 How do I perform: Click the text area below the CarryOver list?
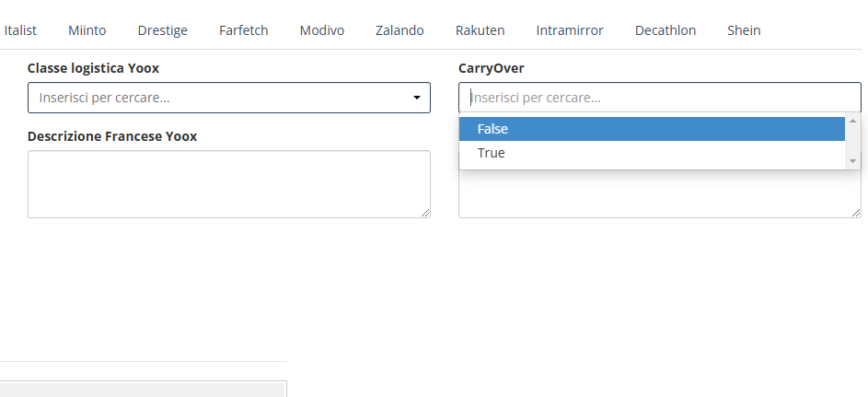659,193
